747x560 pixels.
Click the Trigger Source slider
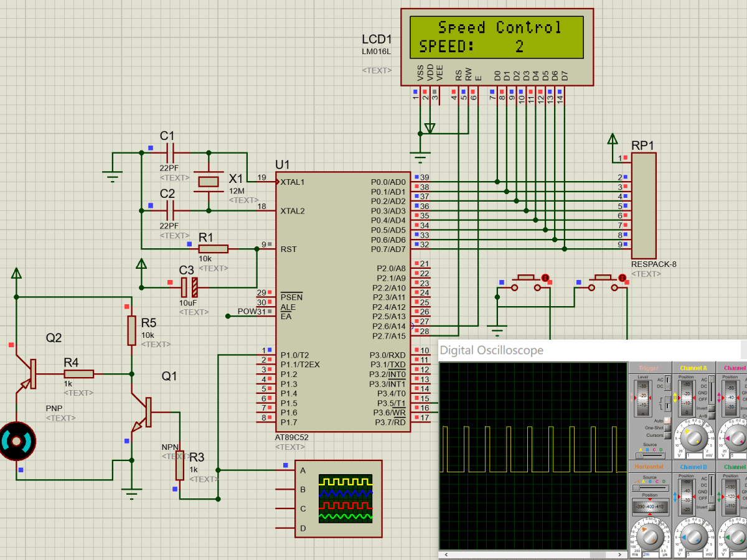tap(650, 455)
